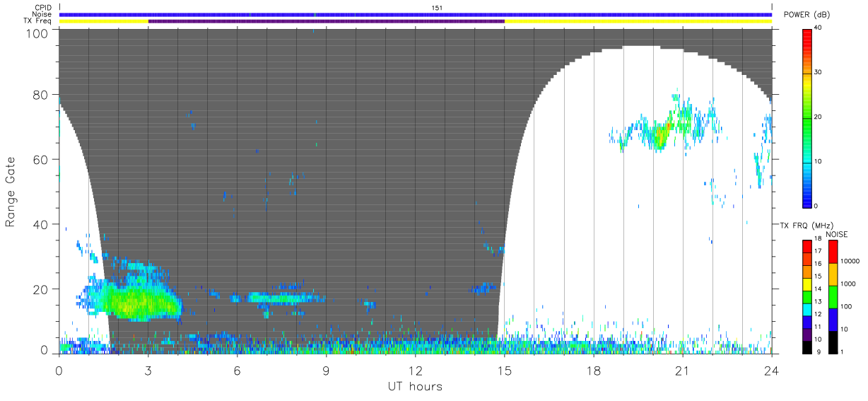
Task: Click the Noise row label
Action: [43, 14]
